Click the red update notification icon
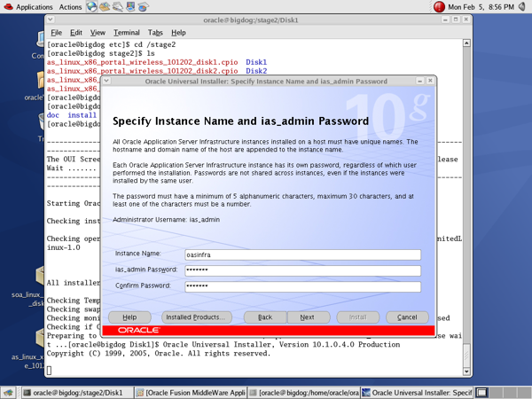532x399 pixels. [439, 7]
